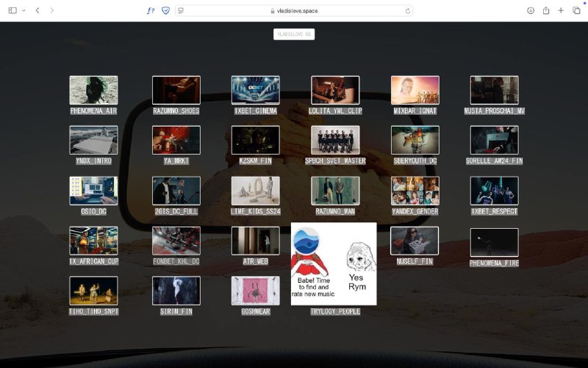Open the Share menu
This screenshot has height=368, width=588.
546,10
